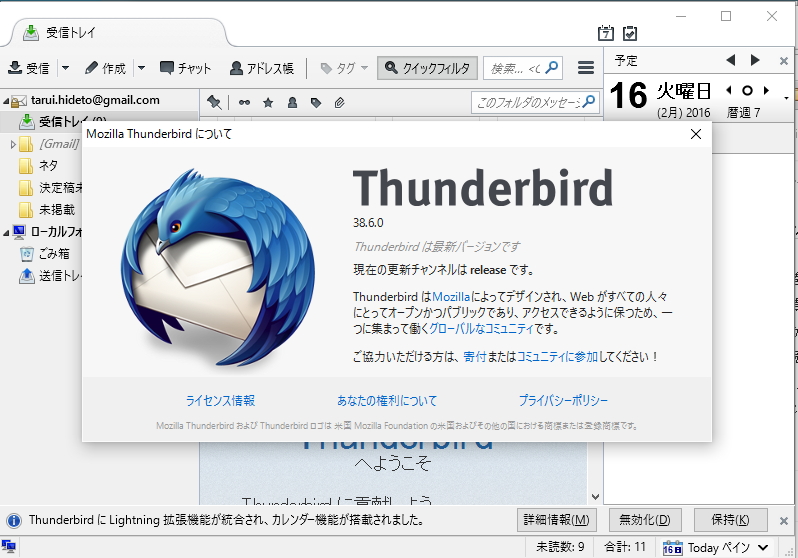Dismiss the Lightning notification bar
Image resolution: width=798 pixels, height=558 pixels.
784,520
